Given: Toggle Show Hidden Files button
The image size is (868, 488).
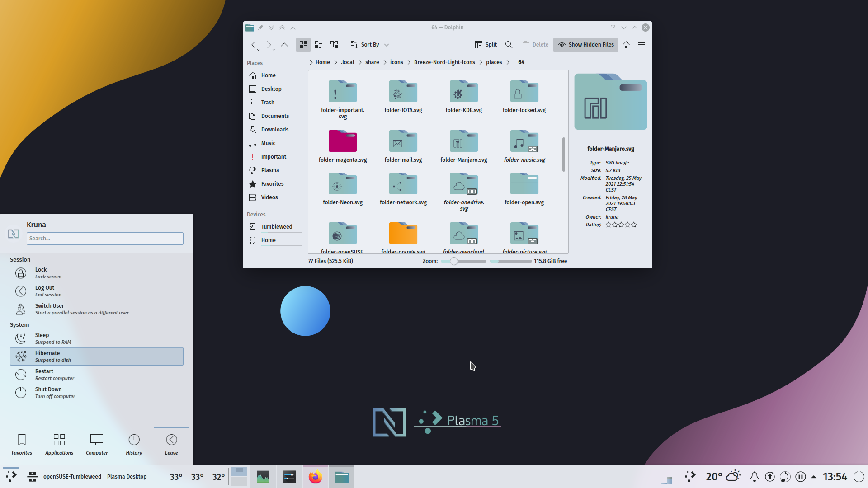Looking at the screenshot, I should coord(585,45).
